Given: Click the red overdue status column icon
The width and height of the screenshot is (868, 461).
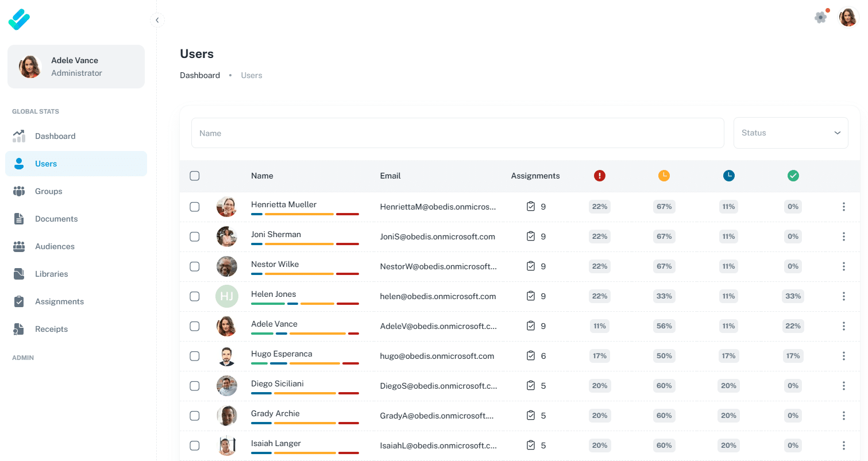Looking at the screenshot, I should (600, 176).
